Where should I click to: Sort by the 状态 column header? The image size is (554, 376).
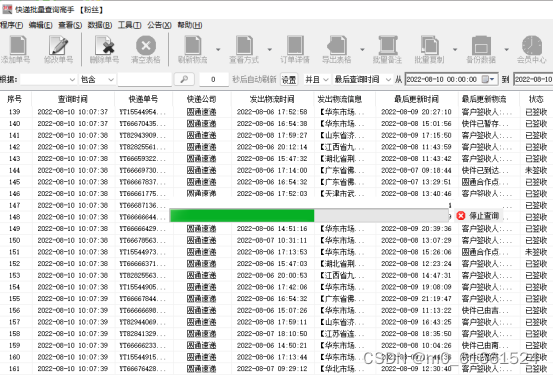pyautogui.click(x=536, y=99)
